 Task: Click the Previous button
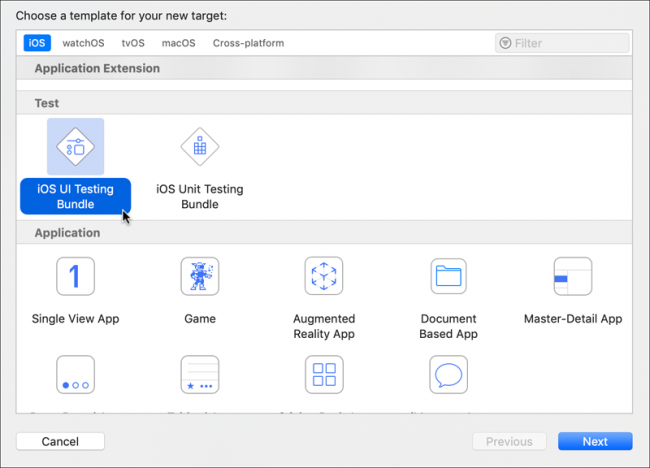(509, 441)
